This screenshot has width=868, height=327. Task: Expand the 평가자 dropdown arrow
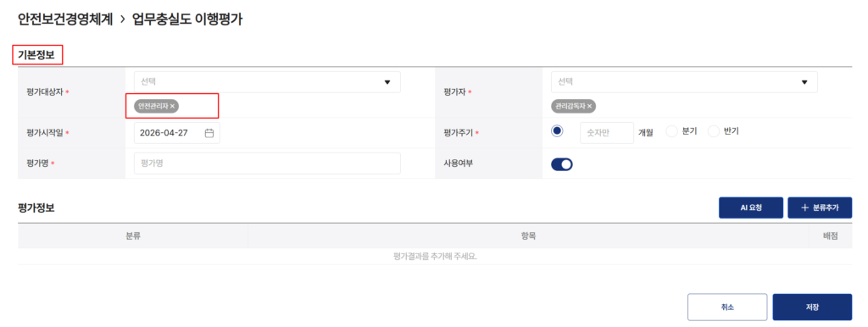pyautogui.click(x=804, y=82)
